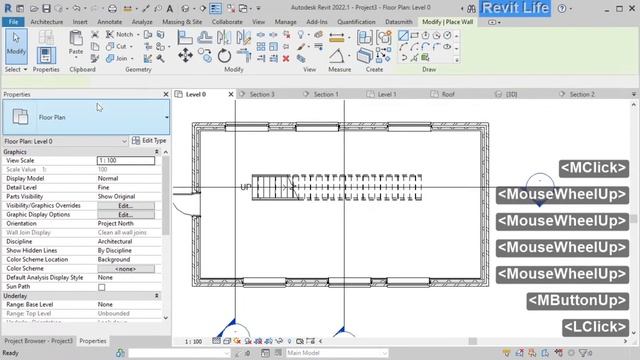Expand the Select panel dropdown
The height and width of the screenshot is (360, 640).
click(x=16, y=69)
